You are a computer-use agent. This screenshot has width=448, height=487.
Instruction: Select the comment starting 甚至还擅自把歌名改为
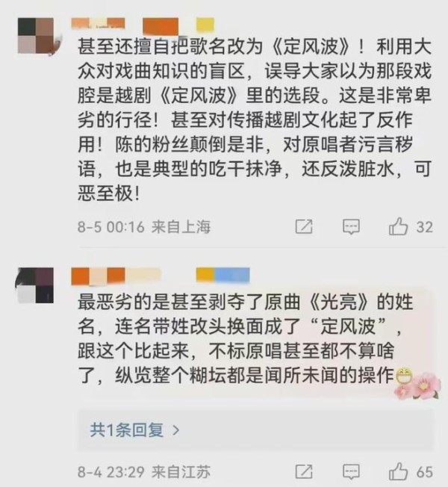[255, 120]
